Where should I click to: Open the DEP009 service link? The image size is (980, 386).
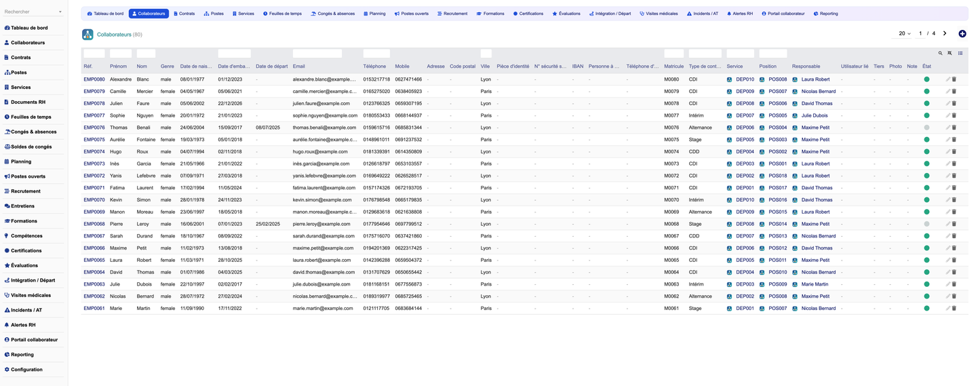pos(745,92)
